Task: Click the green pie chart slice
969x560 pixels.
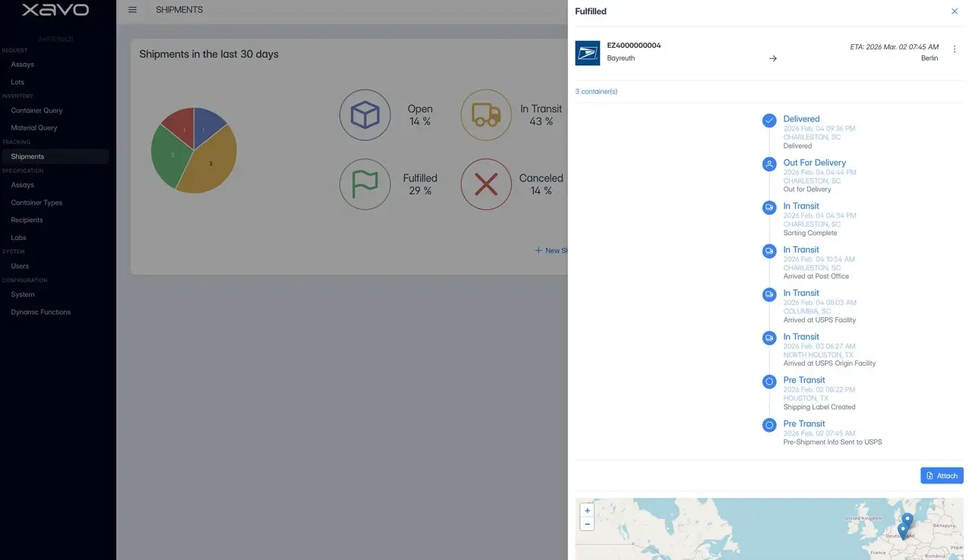Action: (172, 154)
